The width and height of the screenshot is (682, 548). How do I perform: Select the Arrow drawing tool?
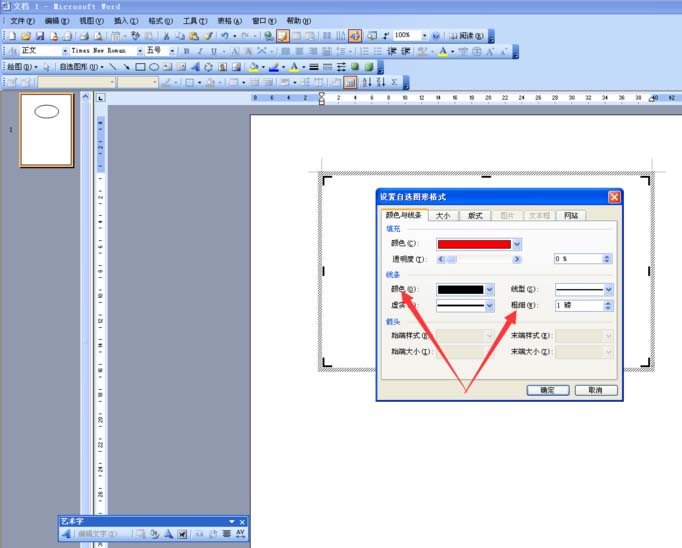click(x=126, y=67)
